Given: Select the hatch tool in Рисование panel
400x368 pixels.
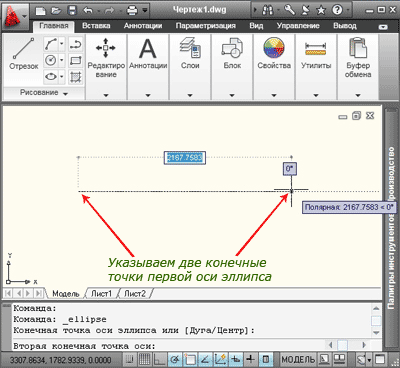Looking at the screenshot, I should [x=76, y=77].
